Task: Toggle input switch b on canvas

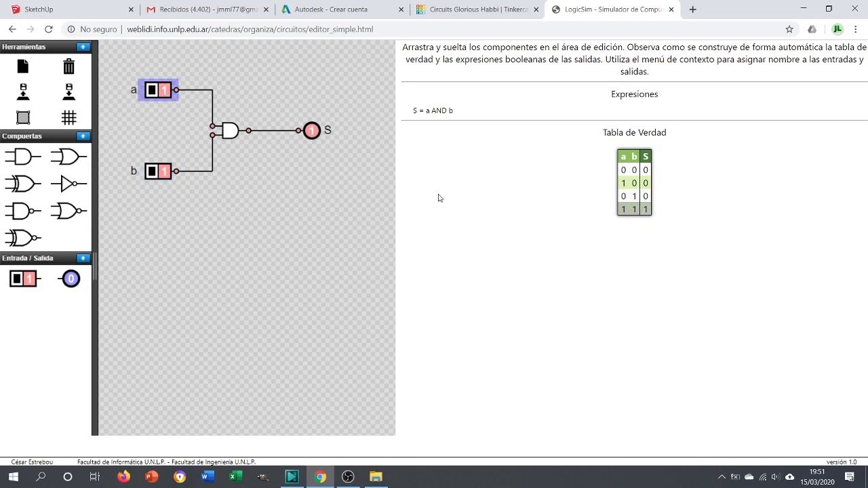Action: click(x=158, y=171)
